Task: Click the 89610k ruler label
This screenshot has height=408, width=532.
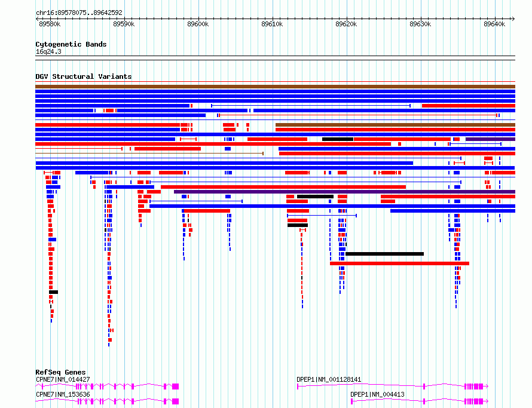Action: click(272, 24)
